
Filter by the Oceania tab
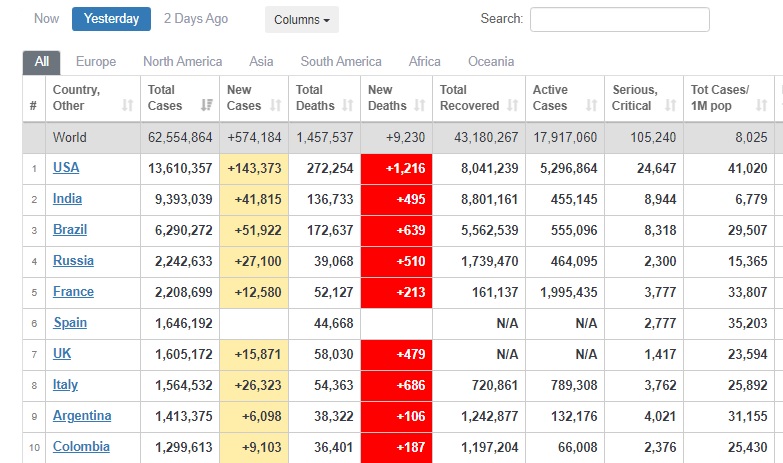coord(491,62)
